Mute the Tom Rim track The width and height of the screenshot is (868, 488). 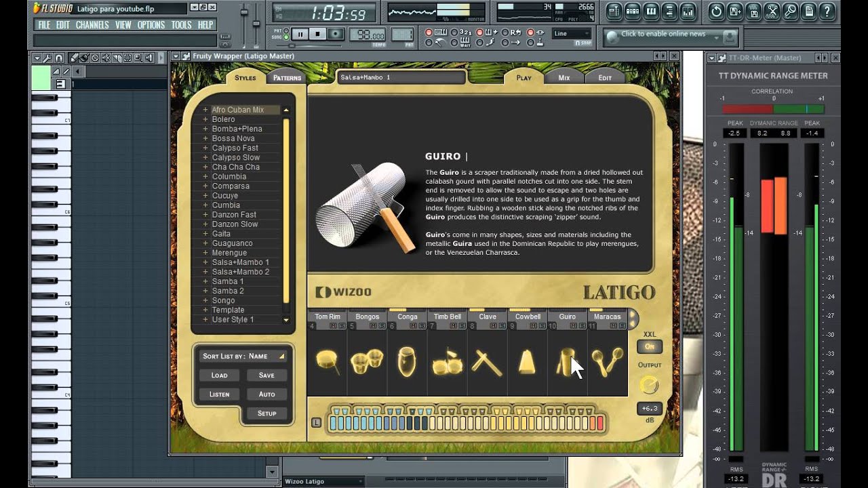pos(333,325)
